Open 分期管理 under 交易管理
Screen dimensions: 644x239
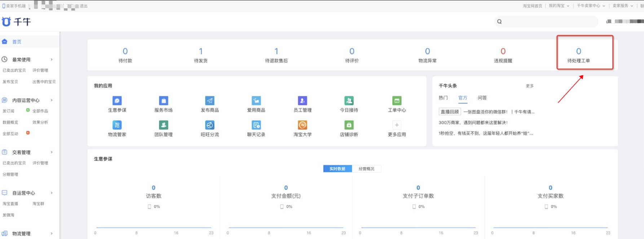click(10, 174)
